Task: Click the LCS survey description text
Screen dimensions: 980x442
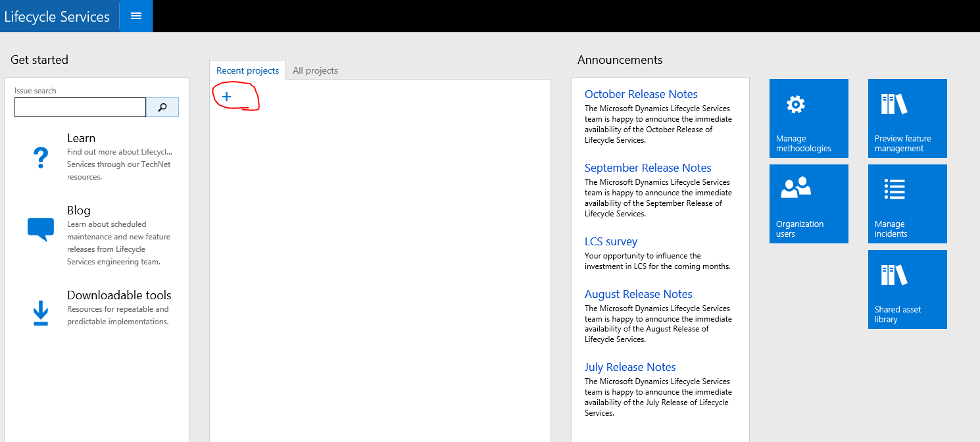Action: pos(658,261)
